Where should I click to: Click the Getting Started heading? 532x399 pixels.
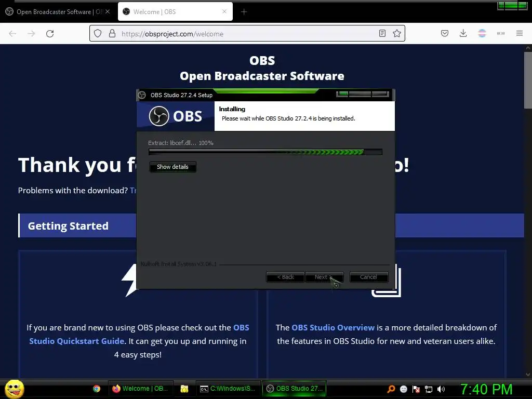click(68, 226)
